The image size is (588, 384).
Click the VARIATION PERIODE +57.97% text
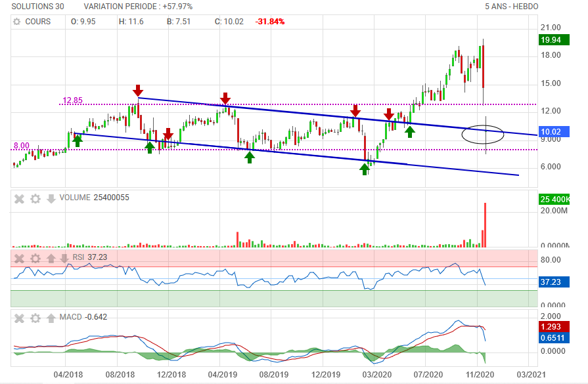click(138, 7)
